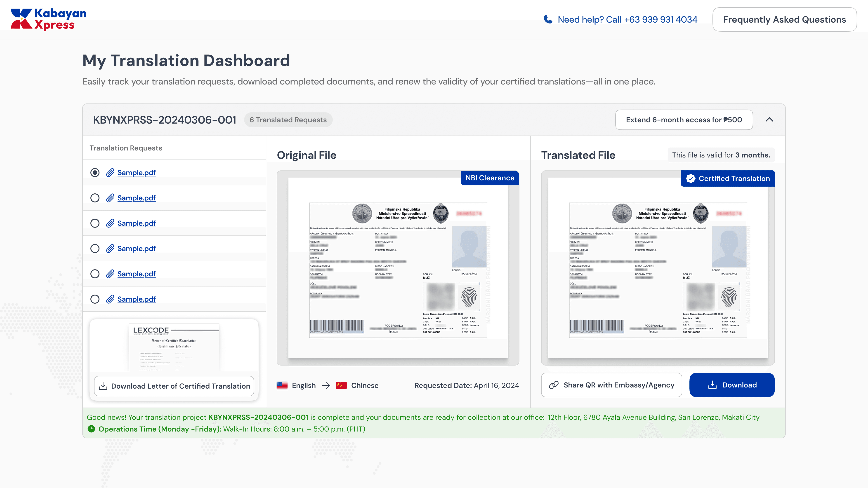Select the fifth Sample.pdf radio button

click(x=95, y=274)
